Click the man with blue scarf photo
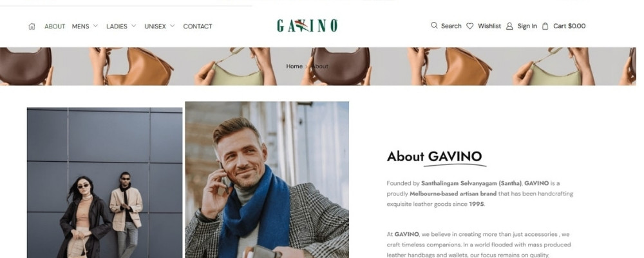The image size is (644, 258). (x=267, y=180)
